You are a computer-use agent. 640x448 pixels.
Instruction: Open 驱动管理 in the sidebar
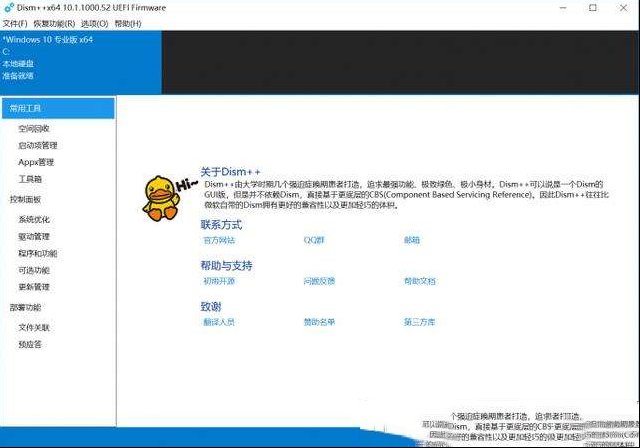click(x=34, y=236)
